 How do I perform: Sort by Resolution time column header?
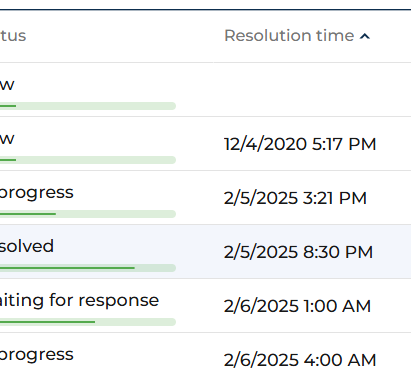pyautogui.click(x=289, y=35)
